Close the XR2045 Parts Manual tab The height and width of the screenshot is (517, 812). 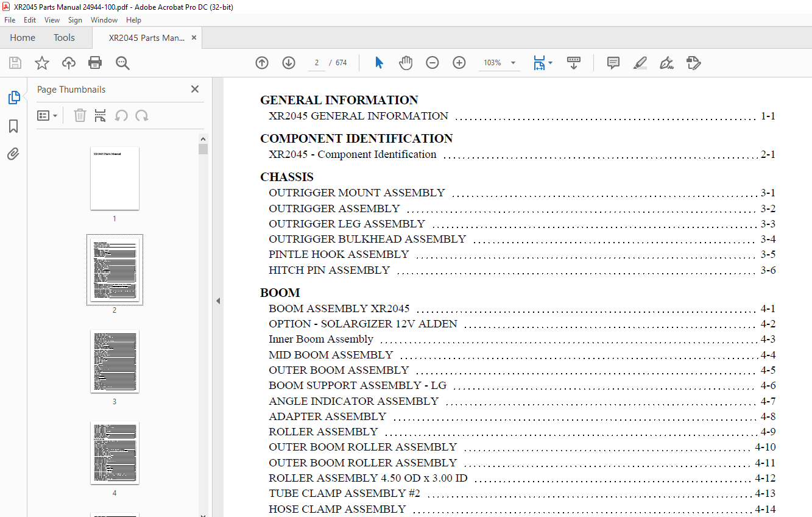coord(194,38)
